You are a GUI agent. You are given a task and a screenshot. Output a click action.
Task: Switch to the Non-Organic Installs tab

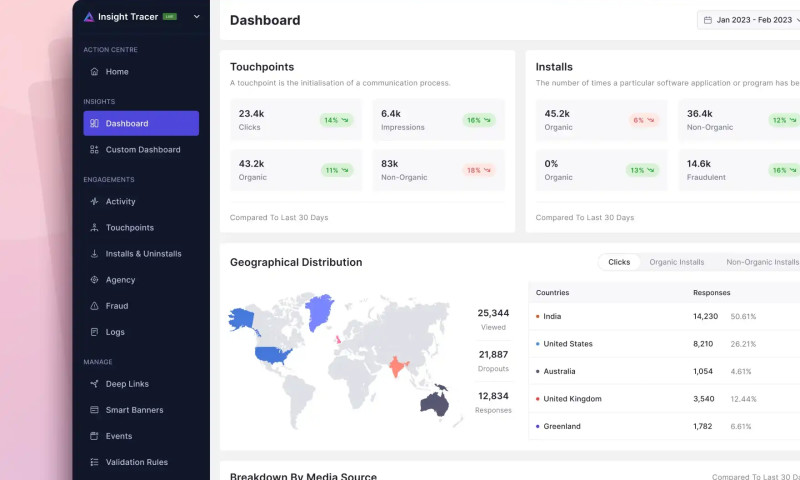point(762,262)
